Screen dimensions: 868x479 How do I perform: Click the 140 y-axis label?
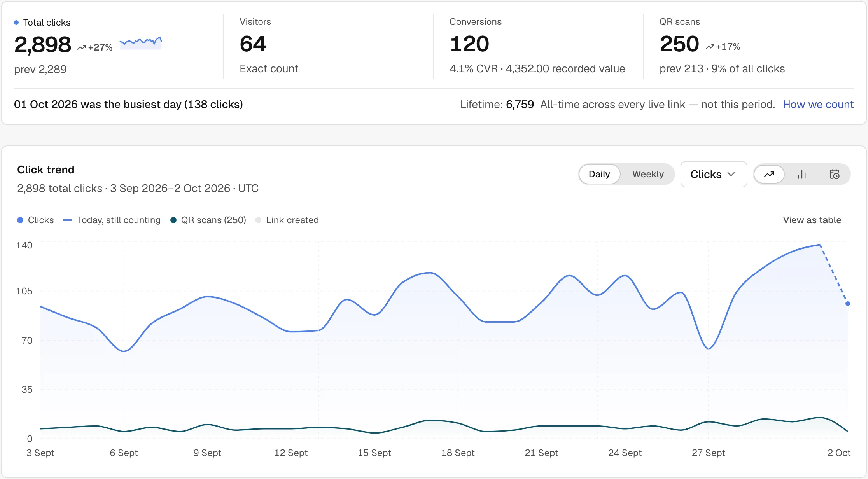(x=24, y=245)
